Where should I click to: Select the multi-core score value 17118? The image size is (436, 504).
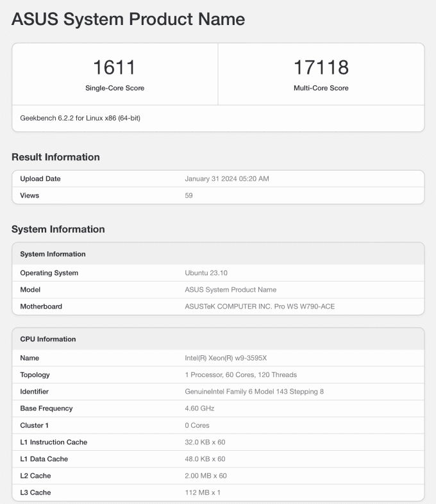[321, 67]
